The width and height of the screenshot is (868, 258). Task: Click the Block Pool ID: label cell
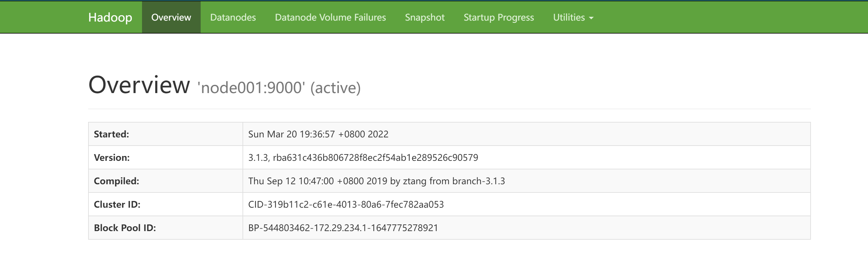165,228
